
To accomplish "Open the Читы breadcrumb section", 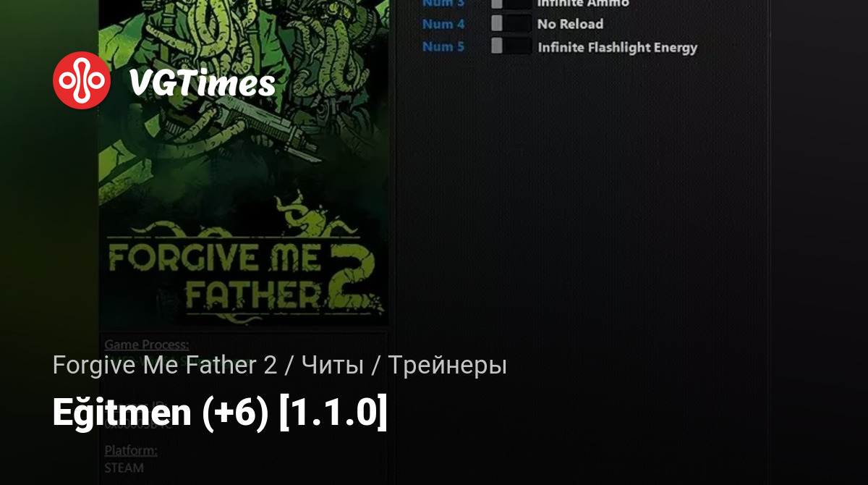I will (332, 366).
